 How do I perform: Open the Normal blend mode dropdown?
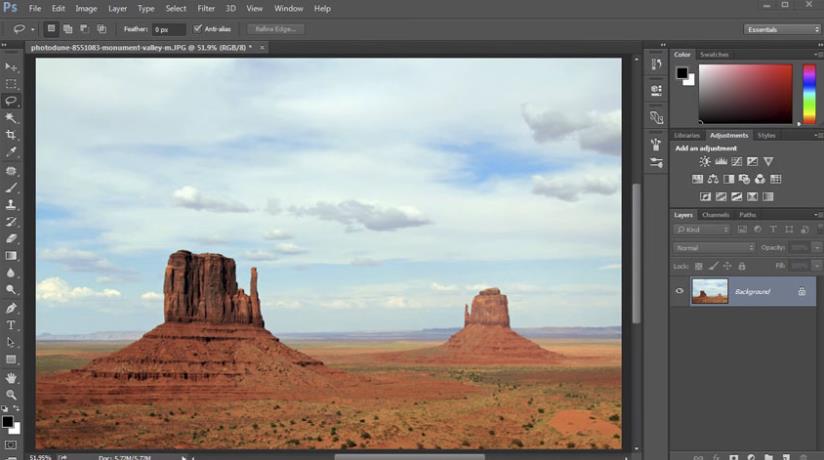pyautogui.click(x=714, y=248)
